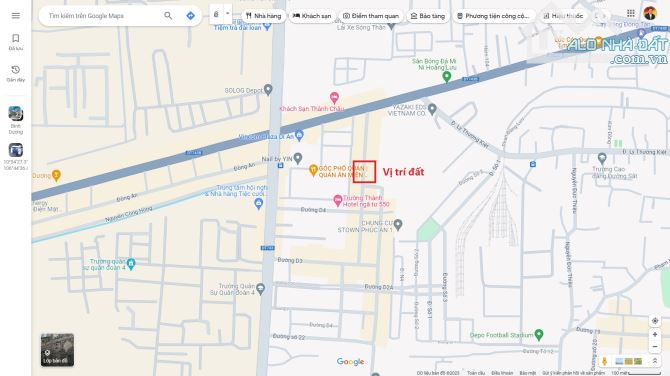Open the Đã lưu saved places panel
Screen dimensions: 670x376
click(16, 42)
